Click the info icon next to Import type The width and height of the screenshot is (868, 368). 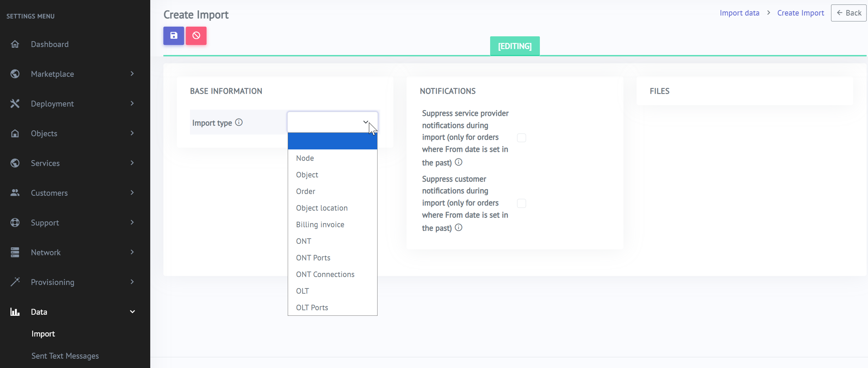239,122
